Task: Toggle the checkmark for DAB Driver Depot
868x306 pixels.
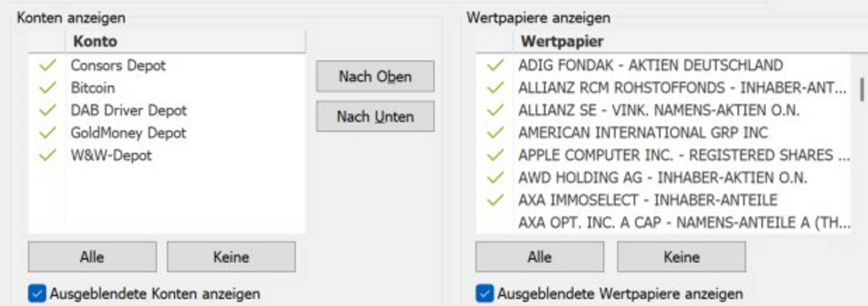Action: click(47, 110)
